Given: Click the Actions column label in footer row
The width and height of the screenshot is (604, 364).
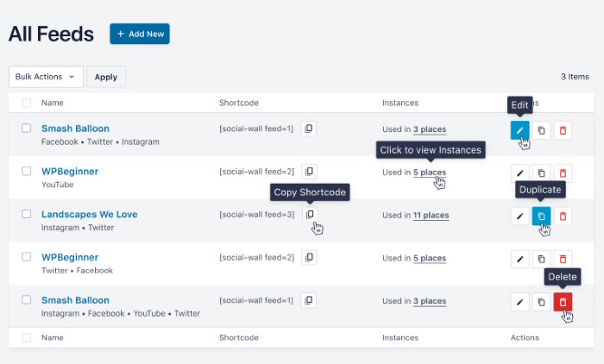Looking at the screenshot, I should tap(525, 337).
